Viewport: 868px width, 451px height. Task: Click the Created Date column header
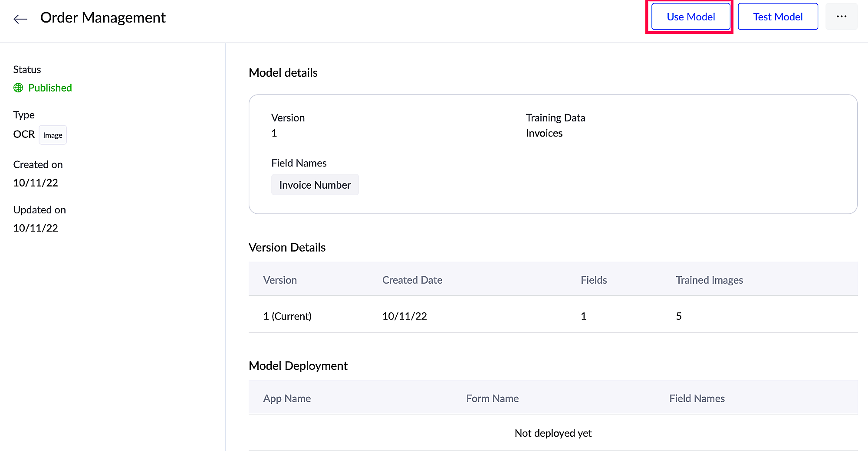[412, 280]
